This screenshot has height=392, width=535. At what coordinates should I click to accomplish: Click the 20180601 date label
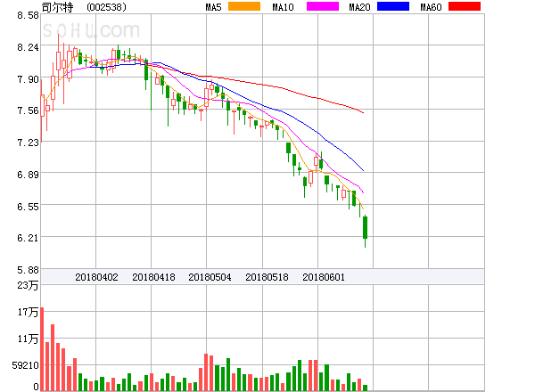click(324, 277)
